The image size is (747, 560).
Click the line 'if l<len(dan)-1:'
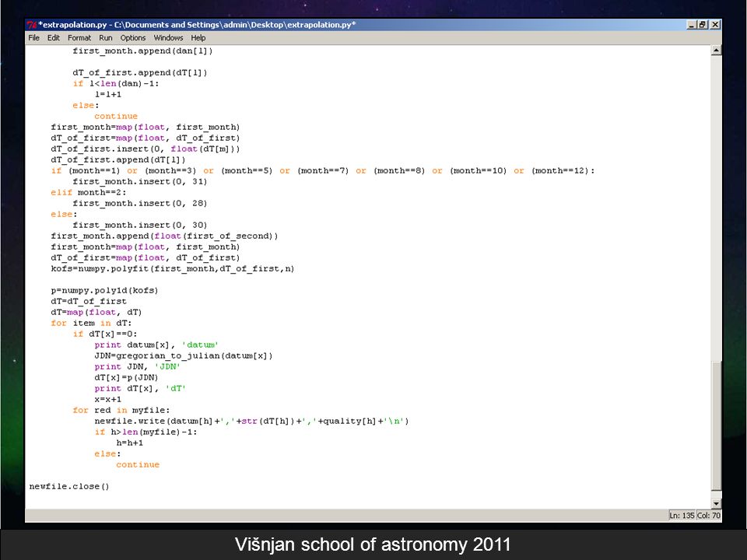[x=116, y=83]
